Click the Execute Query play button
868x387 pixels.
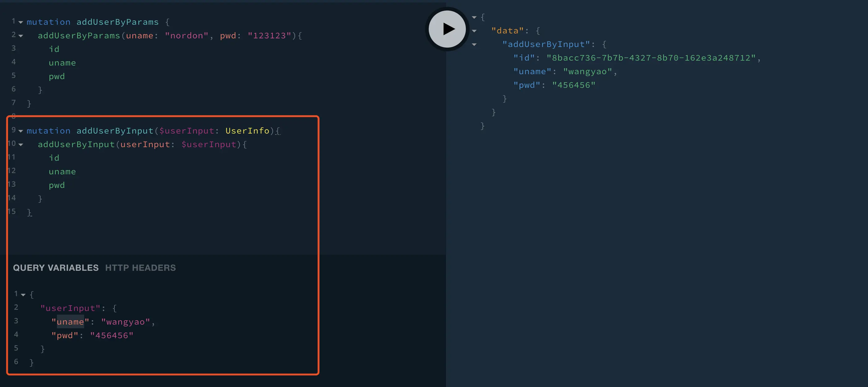click(447, 29)
